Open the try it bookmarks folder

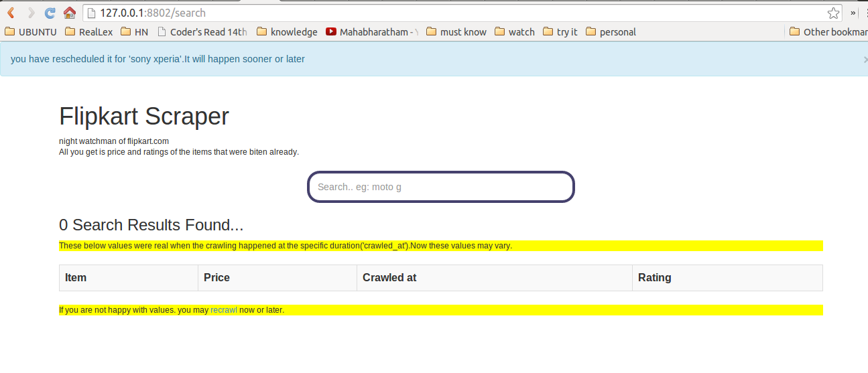click(560, 31)
